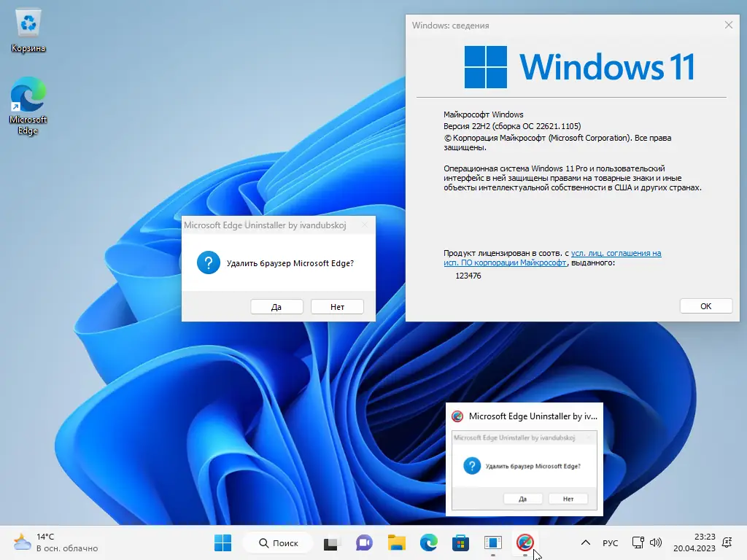Click the uninstaller icon in the preview title
The height and width of the screenshot is (560, 747).
[457, 416]
